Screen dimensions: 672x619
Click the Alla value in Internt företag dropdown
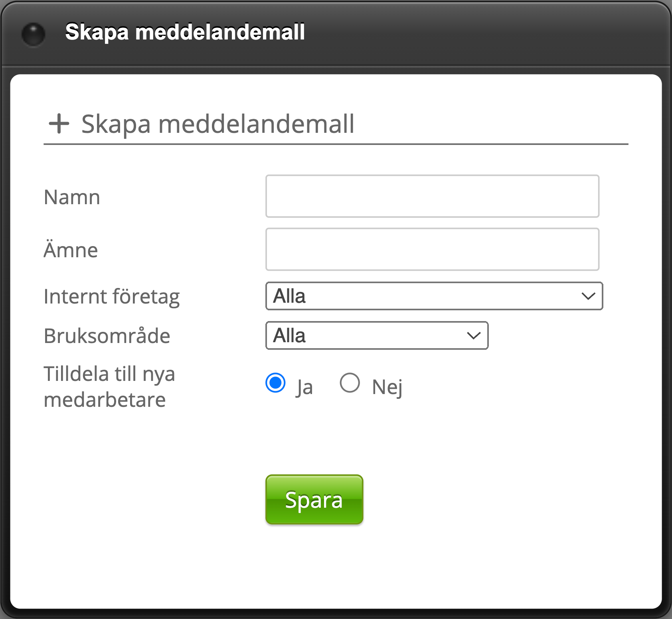(x=290, y=296)
